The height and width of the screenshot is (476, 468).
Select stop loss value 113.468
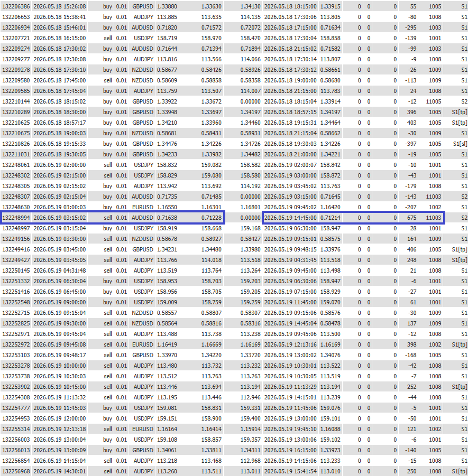(x=211, y=461)
